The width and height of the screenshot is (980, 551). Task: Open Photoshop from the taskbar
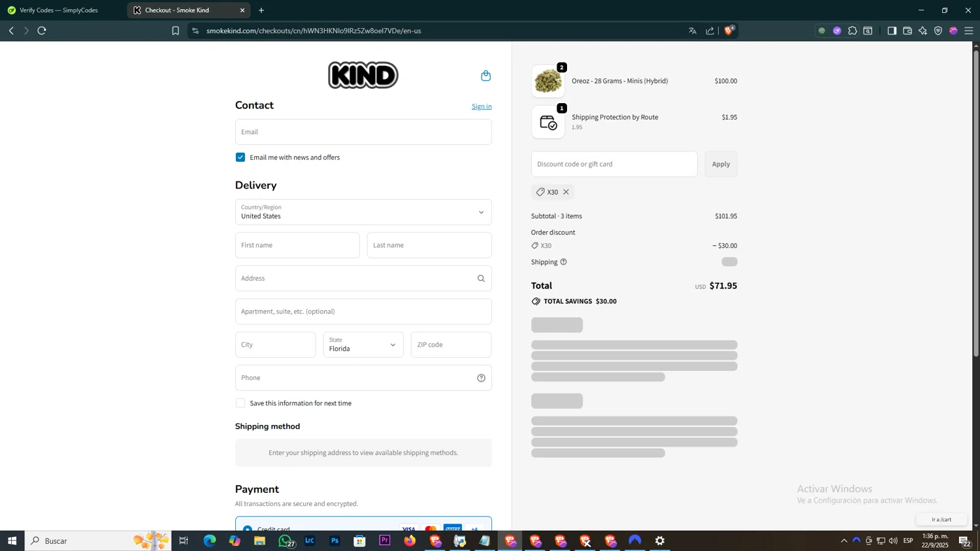point(335,541)
